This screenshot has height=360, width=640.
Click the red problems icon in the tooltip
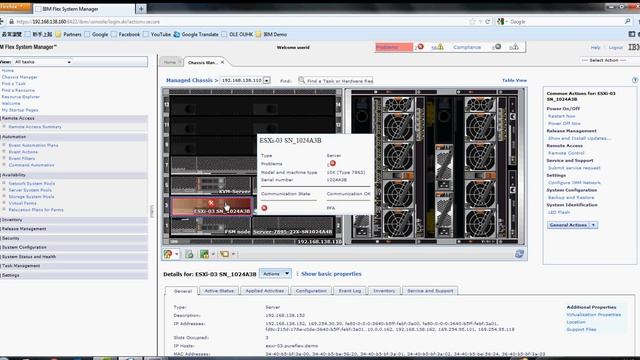[x=333, y=164]
